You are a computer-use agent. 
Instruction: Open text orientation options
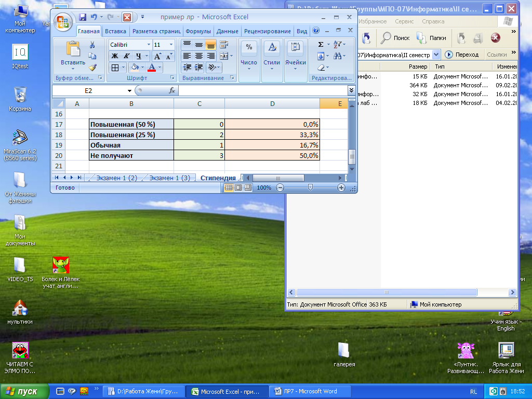214,68
